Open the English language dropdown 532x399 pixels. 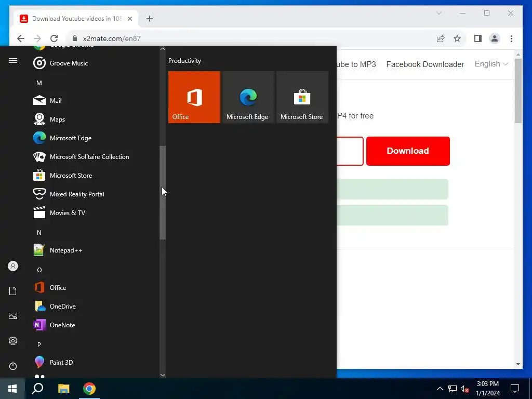coord(491,64)
